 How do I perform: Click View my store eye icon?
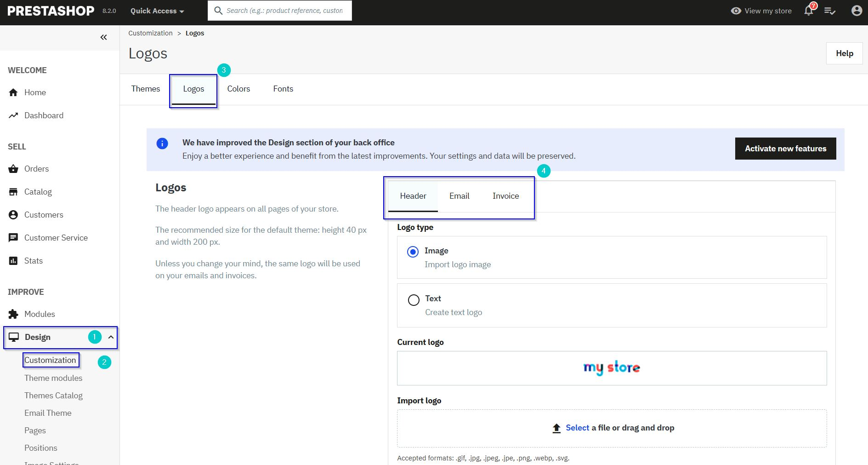click(x=736, y=11)
